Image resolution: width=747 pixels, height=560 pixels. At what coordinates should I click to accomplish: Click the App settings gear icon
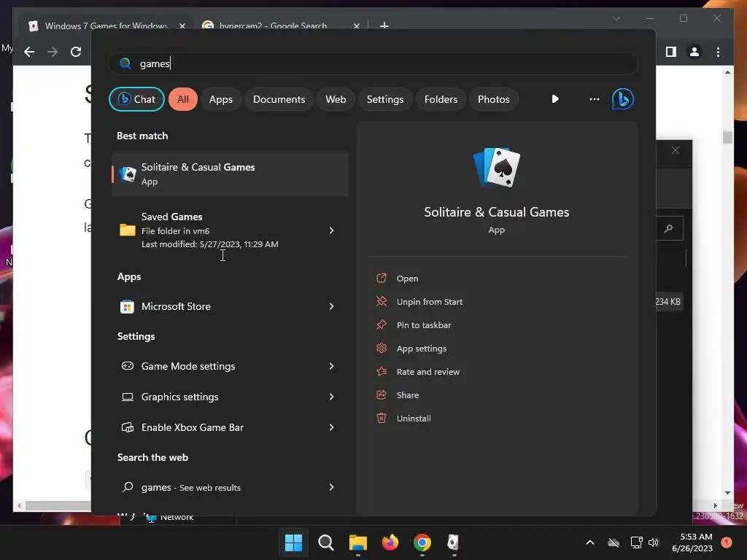(381, 348)
